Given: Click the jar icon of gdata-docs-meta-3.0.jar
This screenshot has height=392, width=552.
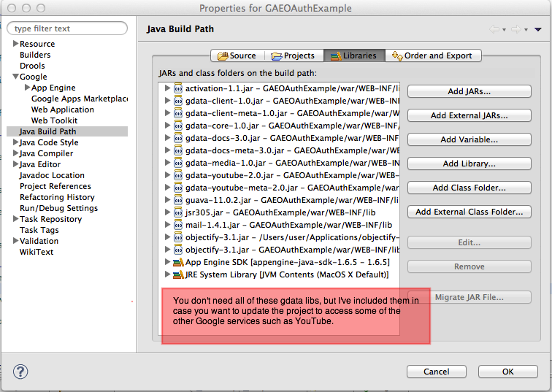Looking at the screenshot, I should (178, 150).
